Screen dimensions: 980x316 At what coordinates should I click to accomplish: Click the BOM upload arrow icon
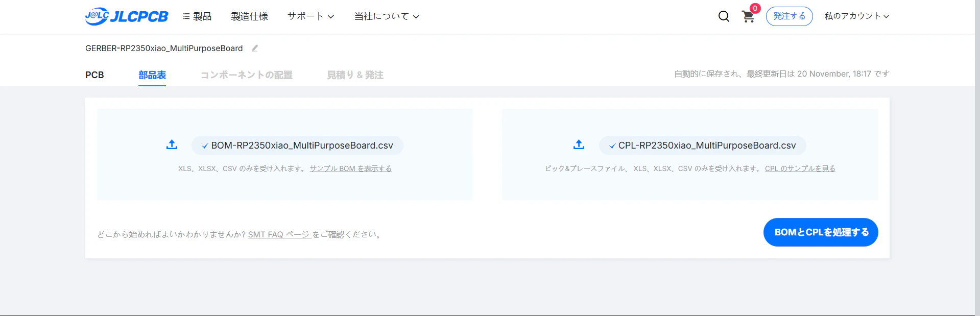tap(172, 145)
